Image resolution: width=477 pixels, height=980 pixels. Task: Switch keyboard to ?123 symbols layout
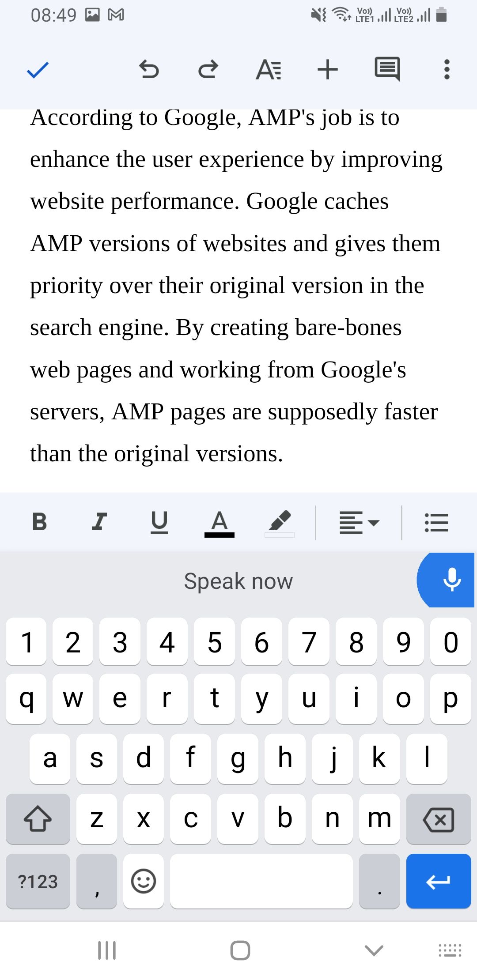pyautogui.click(x=38, y=881)
